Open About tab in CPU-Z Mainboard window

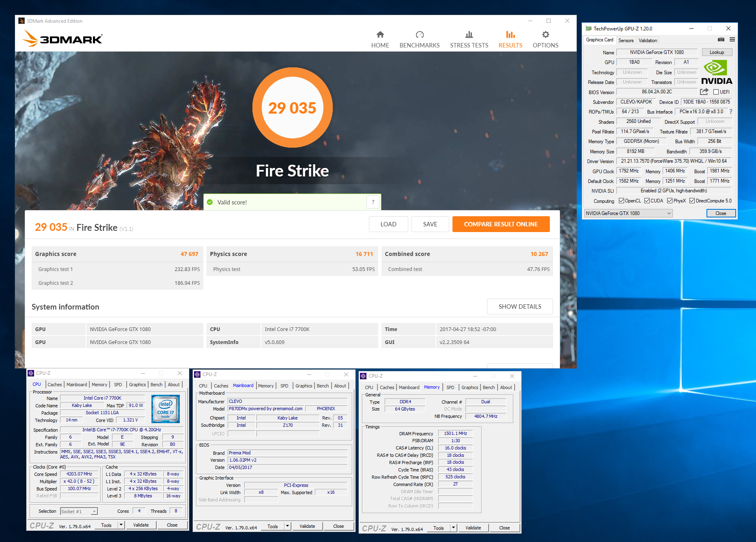pyautogui.click(x=340, y=386)
